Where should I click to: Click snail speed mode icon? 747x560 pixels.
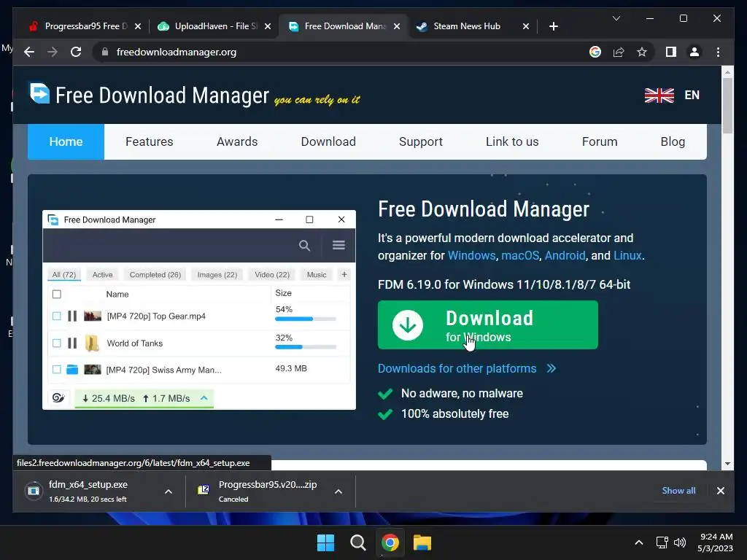click(58, 398)
